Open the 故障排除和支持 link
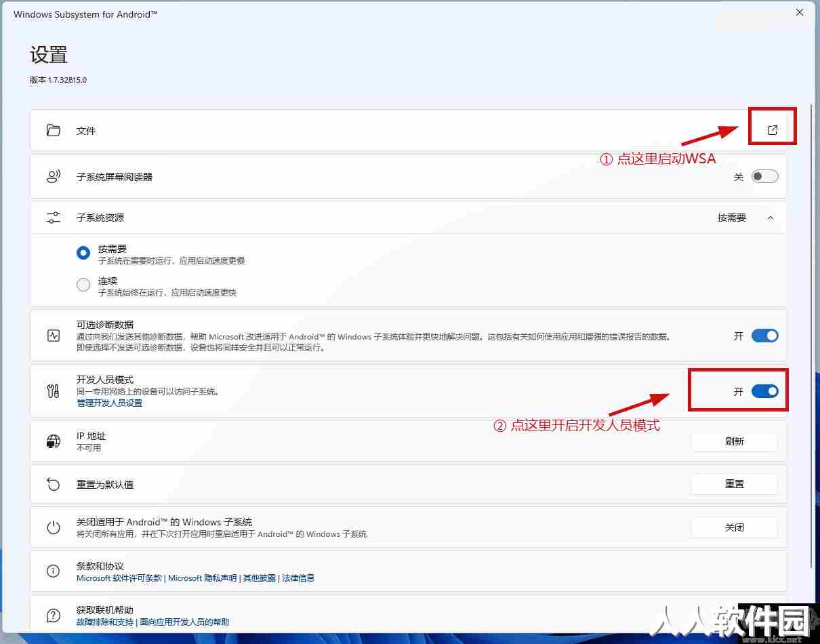 (x=105, y=622)
